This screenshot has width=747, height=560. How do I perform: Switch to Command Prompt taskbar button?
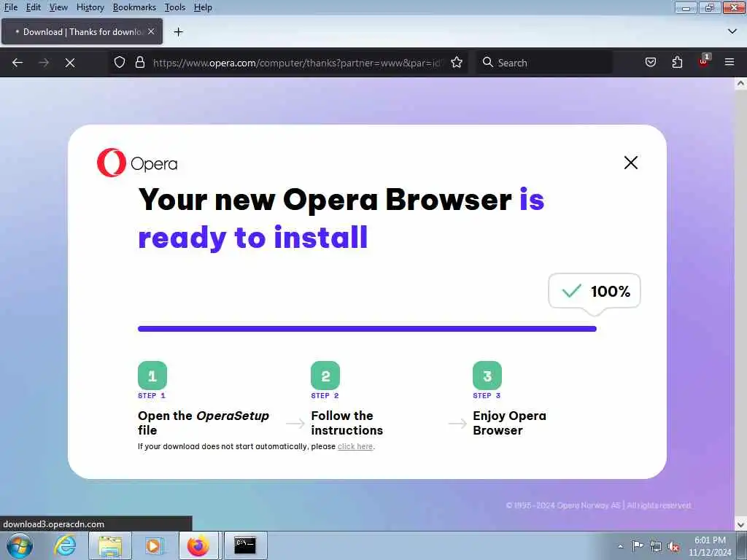245,545
